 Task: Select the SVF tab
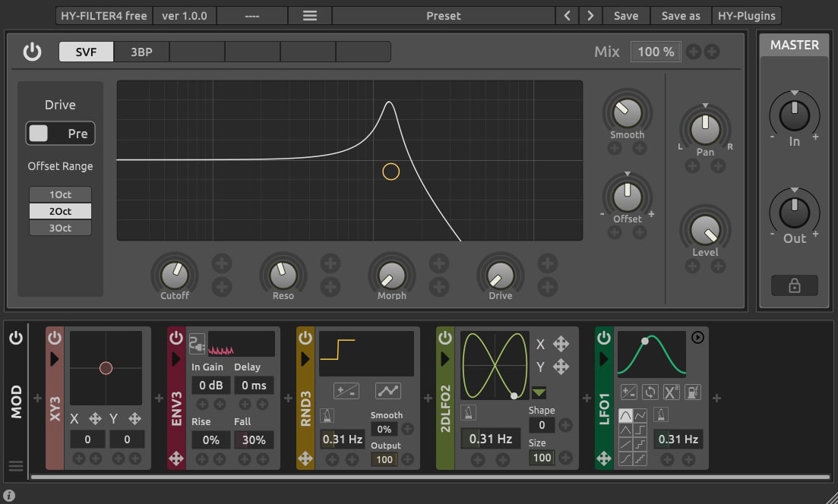tap(86, 52)
